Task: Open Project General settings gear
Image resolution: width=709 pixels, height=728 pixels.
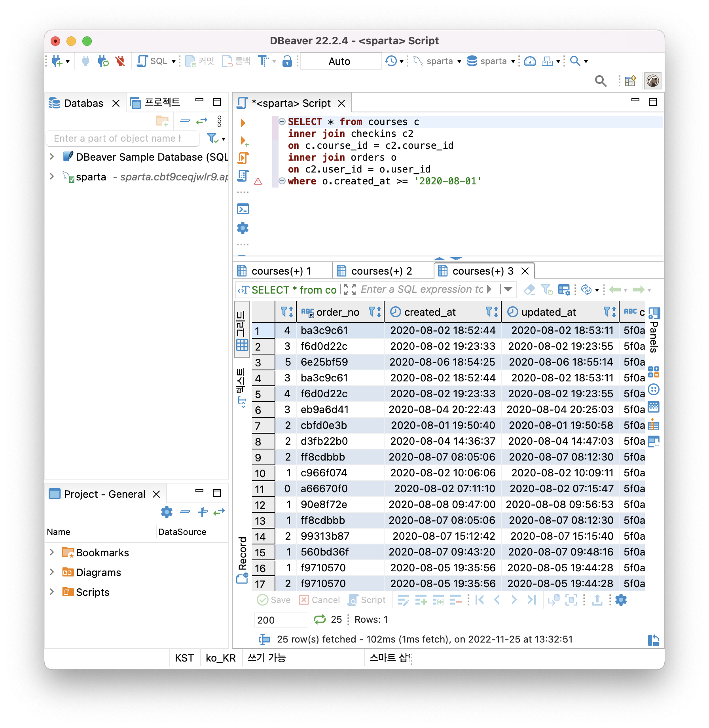Action: point(167,512)
